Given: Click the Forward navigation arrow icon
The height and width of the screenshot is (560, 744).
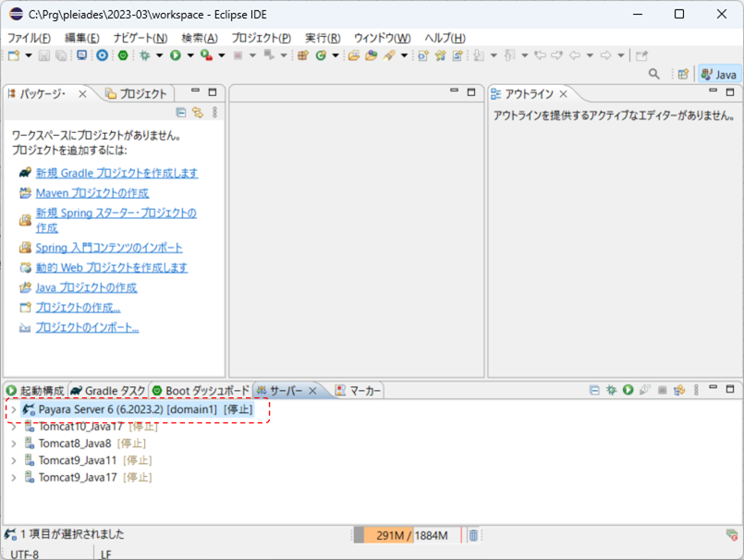Looking at the screenshot, I should (x=606, y=55).
